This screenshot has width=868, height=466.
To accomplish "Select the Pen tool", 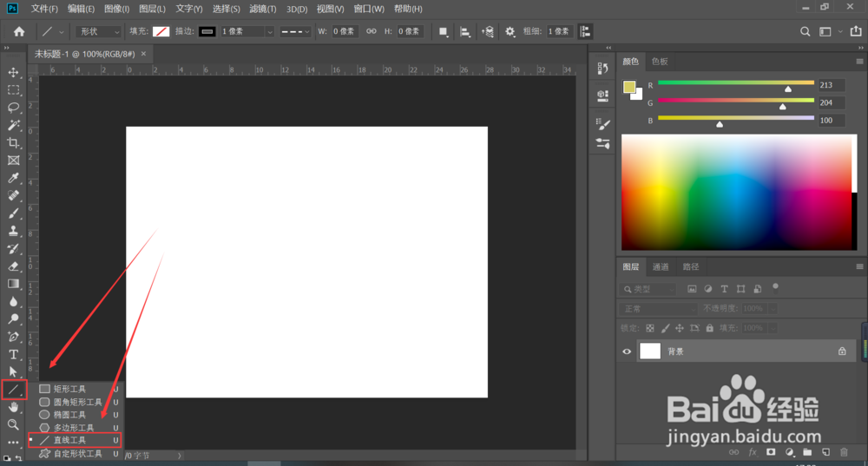I will 13,337.
